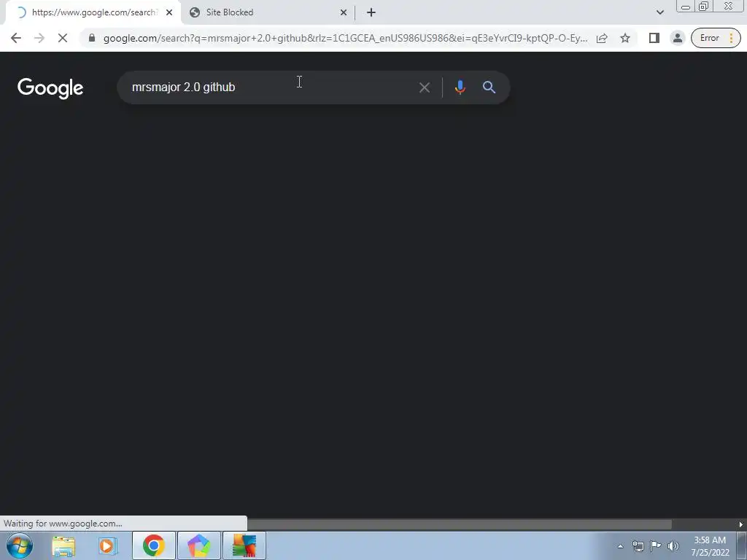Open the antivirus app in the taskbar

(244, 545)
